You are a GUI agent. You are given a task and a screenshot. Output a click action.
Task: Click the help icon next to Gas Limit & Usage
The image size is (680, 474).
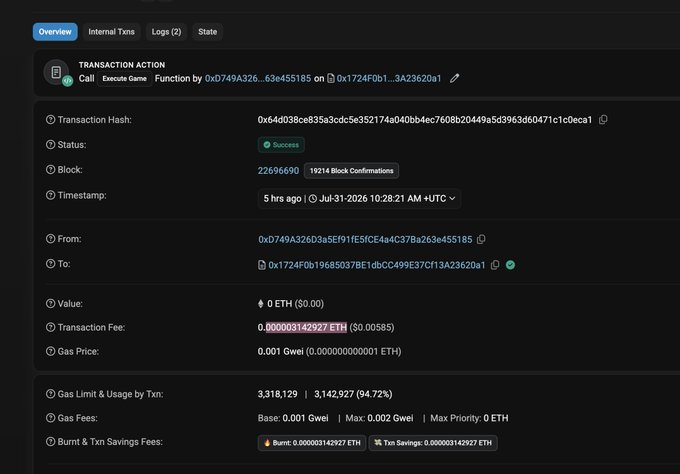click(50, 394)
